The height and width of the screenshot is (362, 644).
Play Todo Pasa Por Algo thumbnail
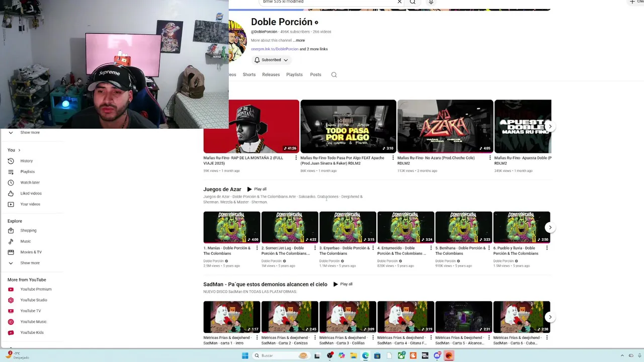click(348, 126)
